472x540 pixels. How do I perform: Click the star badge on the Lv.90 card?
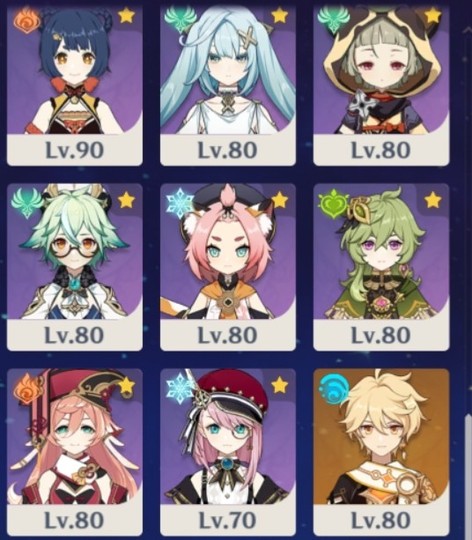126,16
